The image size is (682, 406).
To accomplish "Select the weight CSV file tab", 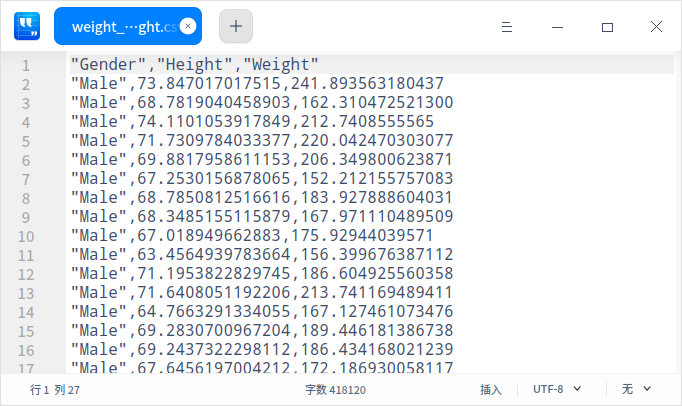I will pyautogui.click(x=118, y=27).
